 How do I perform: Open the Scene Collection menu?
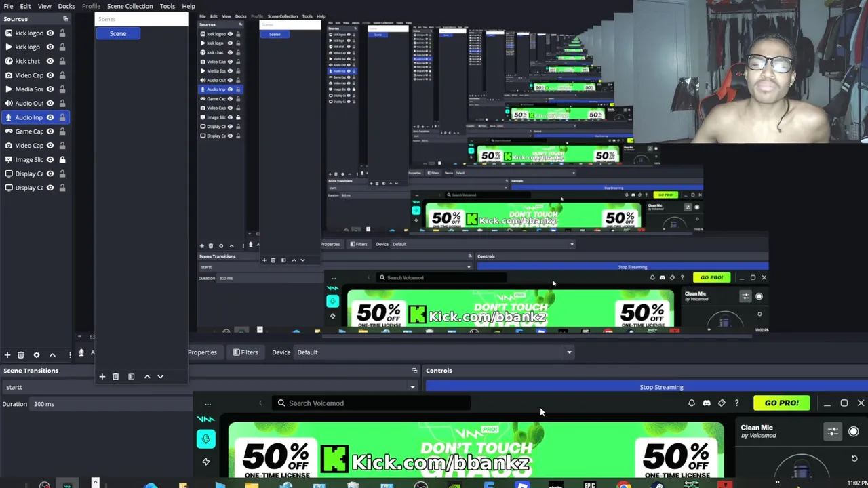click(x=130, y=6)
